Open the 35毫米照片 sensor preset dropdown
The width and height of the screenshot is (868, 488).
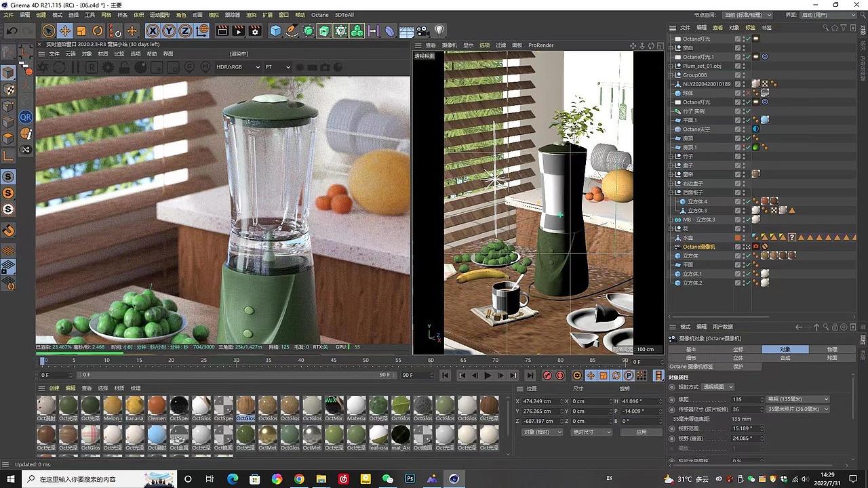point(797,409)
